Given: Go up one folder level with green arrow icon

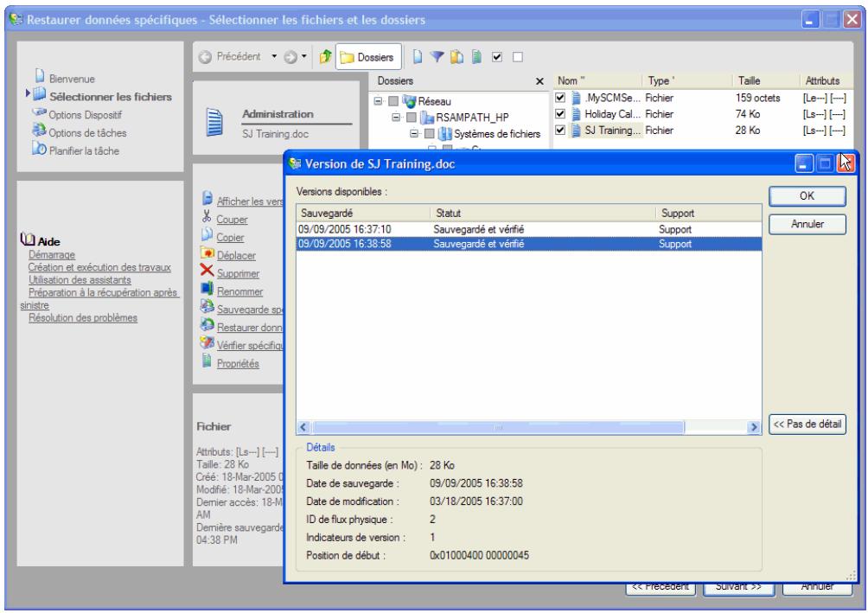Looking at the screenshot, I should click(x=325, y=56).
